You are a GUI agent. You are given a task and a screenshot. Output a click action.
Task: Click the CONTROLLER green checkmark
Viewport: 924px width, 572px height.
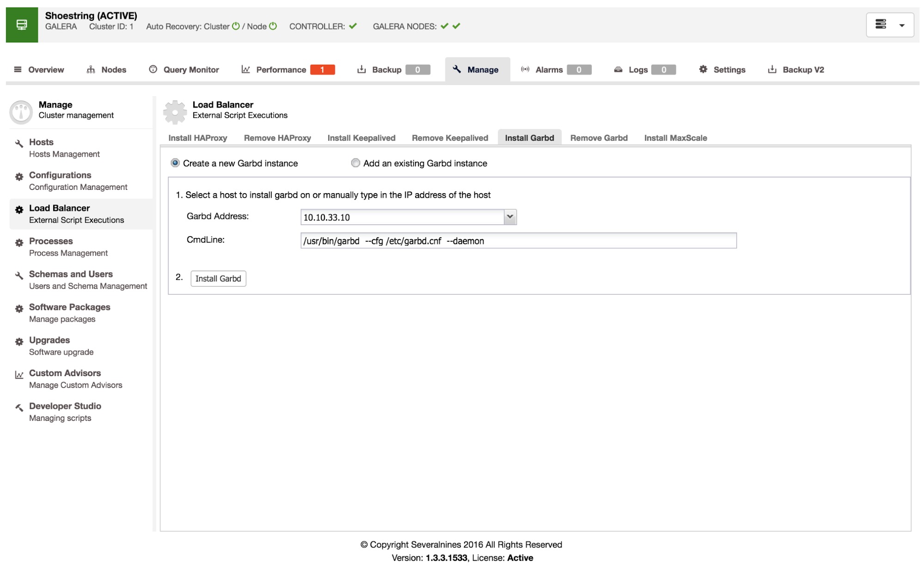[353, 26]
